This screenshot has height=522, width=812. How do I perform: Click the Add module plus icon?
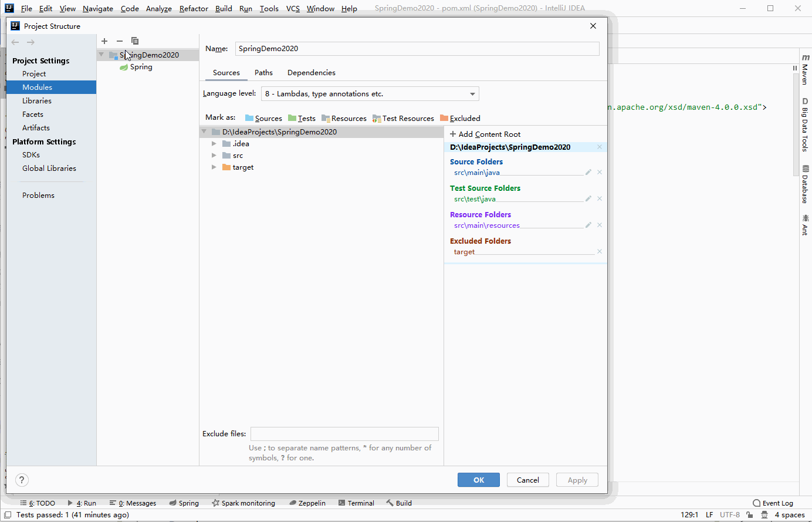point(104,41)
